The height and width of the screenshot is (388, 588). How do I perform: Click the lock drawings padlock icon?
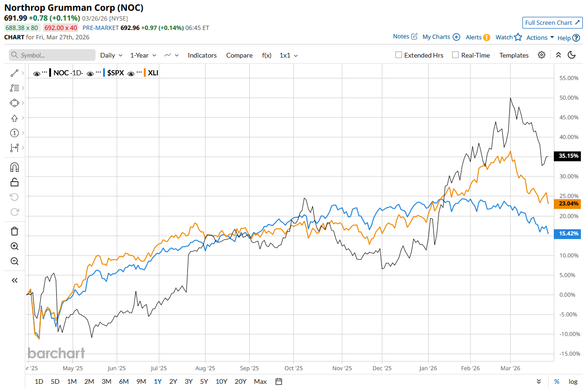(14, 182)
